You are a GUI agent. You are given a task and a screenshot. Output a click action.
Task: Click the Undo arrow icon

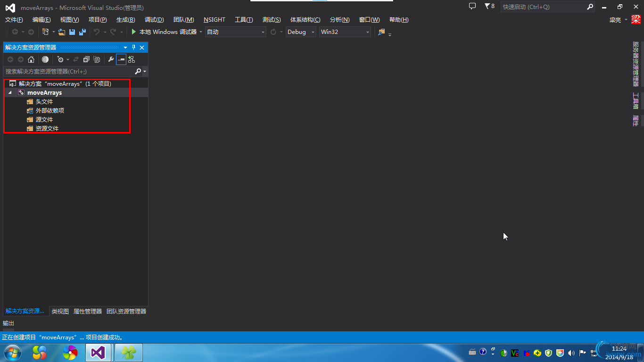coord(97,32)
